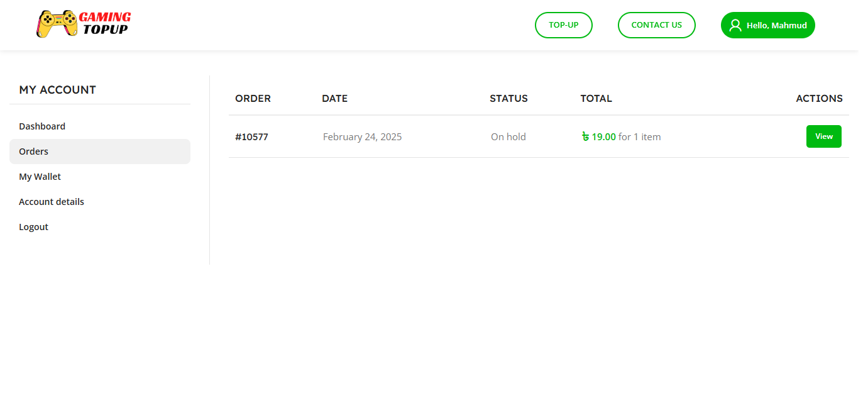Click the yellow gamepad logo icon

tap(57, 24)
